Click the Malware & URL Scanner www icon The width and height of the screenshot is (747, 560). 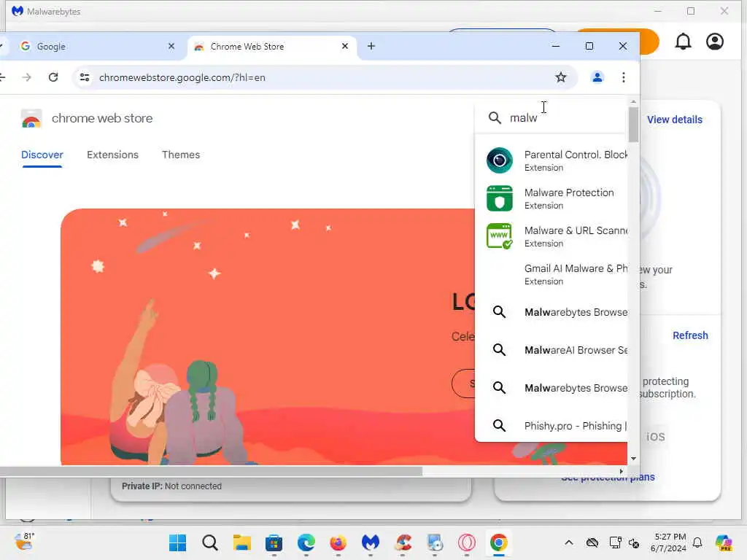[x=499, y=236]
